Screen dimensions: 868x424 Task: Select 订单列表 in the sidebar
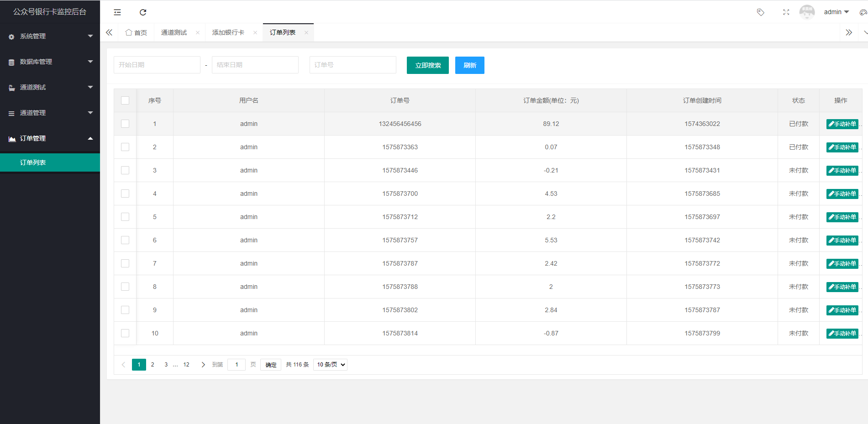click(x=33, y=162)
